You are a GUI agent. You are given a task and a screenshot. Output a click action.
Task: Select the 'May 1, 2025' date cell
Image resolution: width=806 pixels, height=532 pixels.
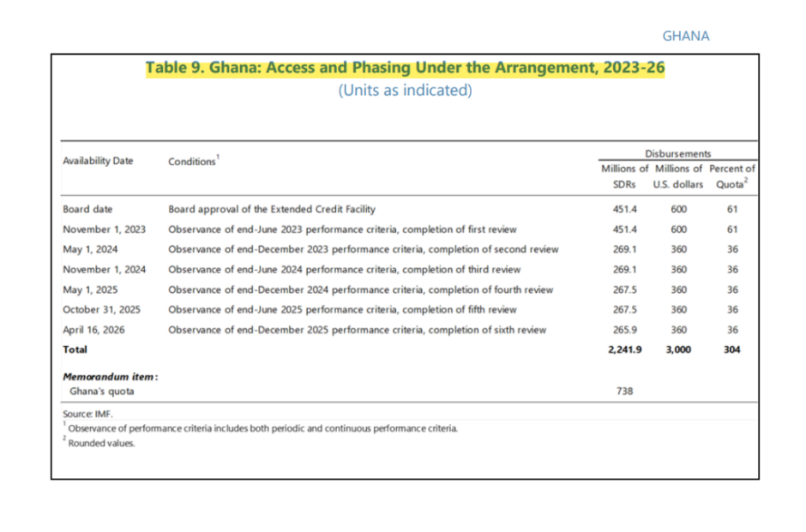(90, 290)
